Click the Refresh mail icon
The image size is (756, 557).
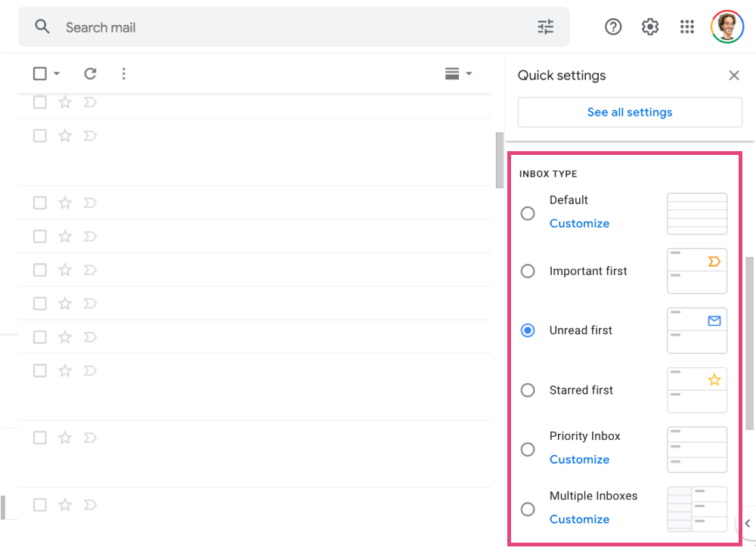click(x=90, y=73)
